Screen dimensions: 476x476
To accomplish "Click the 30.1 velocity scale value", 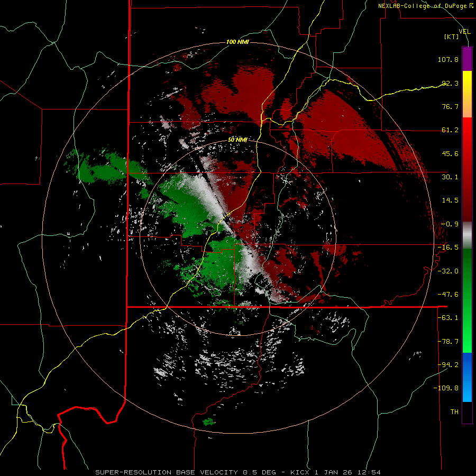I will [450, 177].
